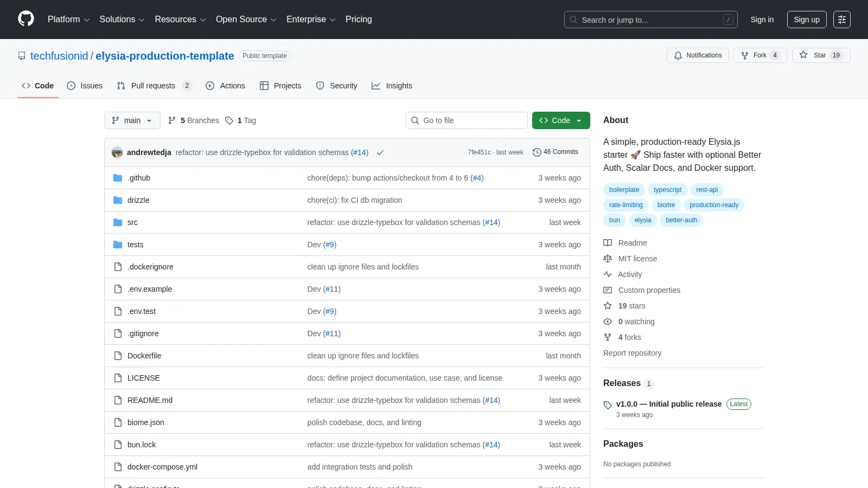Switch to the Issues tab
This screenshot has height=488, width=868.
(85, 86)
